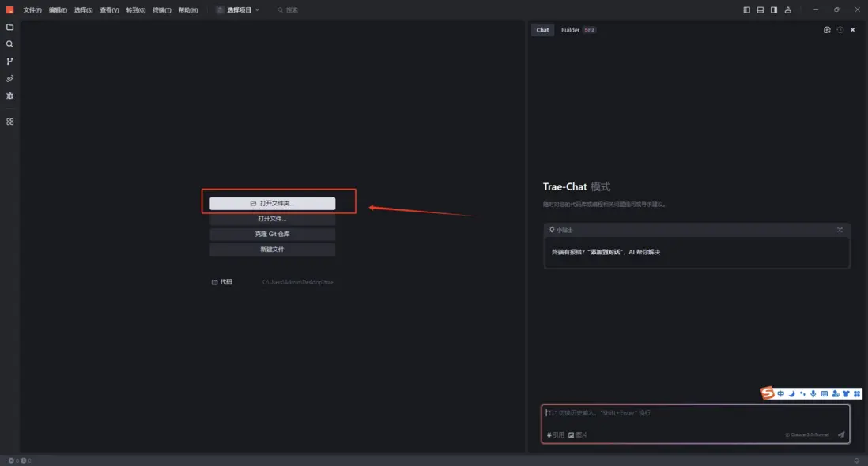Click the notification bell in status bar

[856, 460]
